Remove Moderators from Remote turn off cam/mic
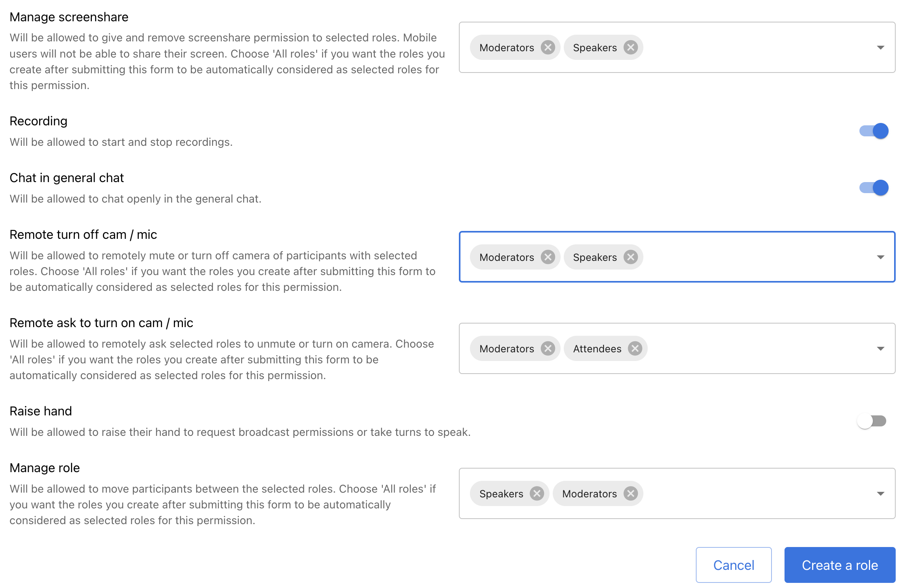 point(548,257)
